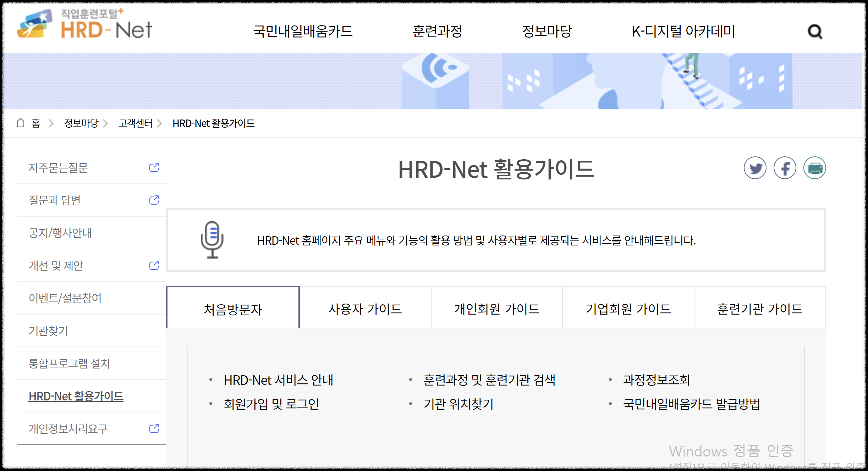Open 과정정보조회 guide
The image size is (868, 471).
[x=657, y=380]
